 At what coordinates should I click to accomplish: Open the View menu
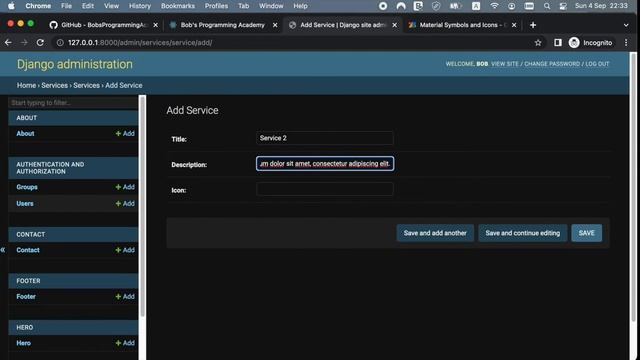(x=111, y=6)
